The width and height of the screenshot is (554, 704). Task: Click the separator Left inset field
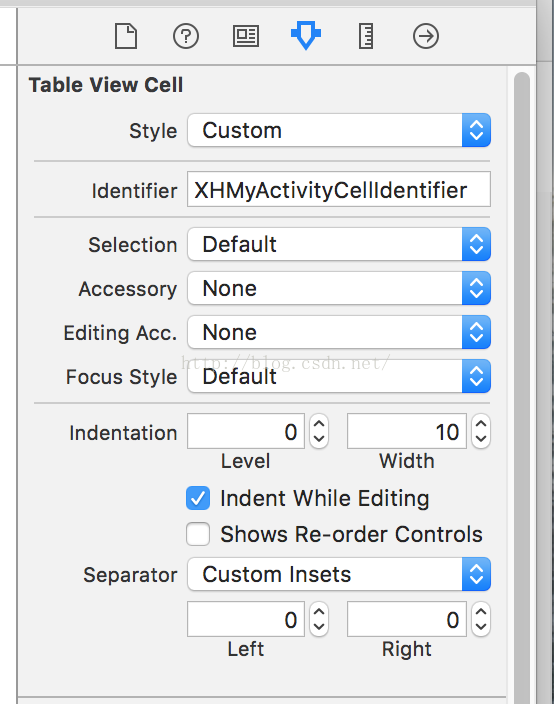[x=246, y=619]
